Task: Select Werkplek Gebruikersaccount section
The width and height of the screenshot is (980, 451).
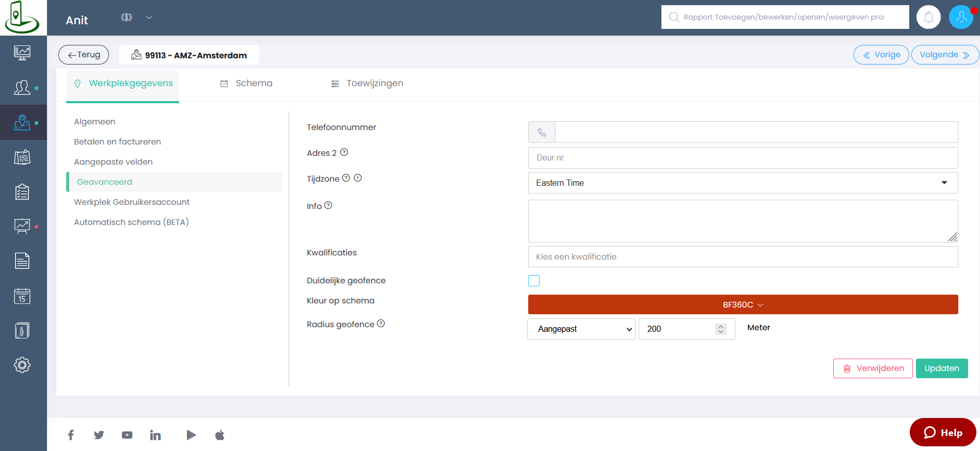Action: [132, 202]
